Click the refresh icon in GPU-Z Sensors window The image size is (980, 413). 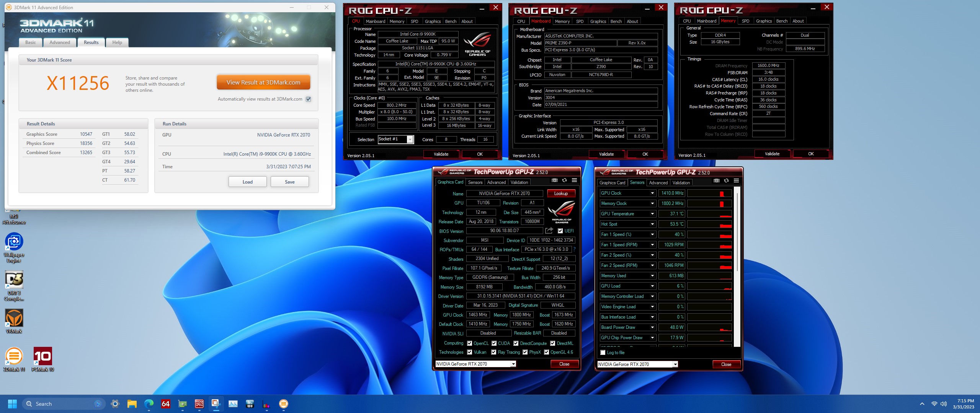[x=726, y=180]
